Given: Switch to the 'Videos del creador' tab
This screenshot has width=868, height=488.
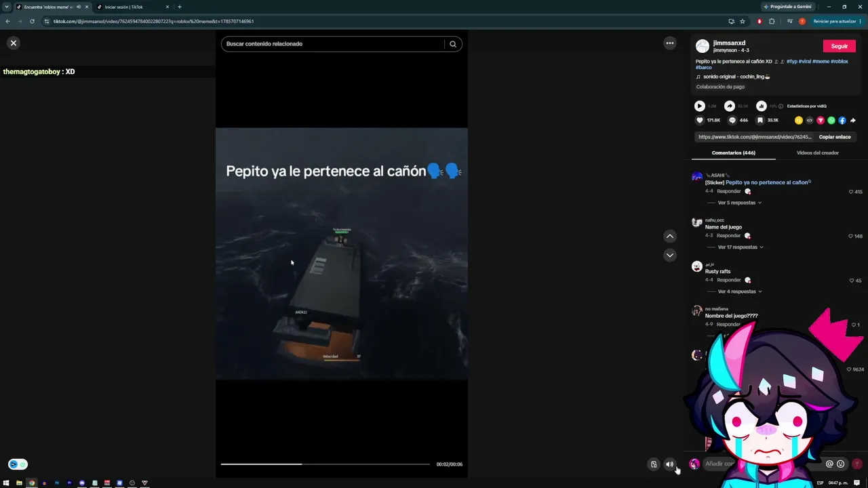Looking at the screenshot, I should pos(818,153).
